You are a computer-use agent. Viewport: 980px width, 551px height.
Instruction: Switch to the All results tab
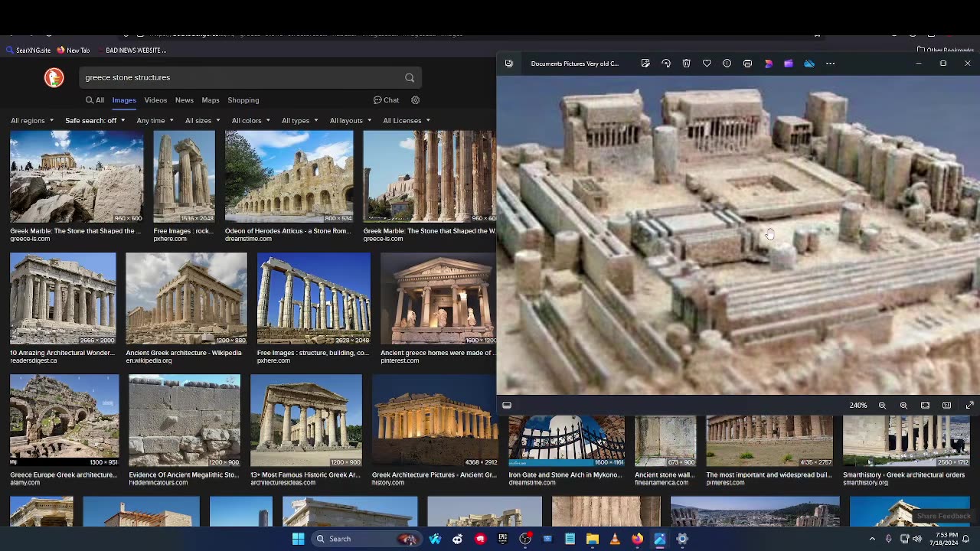pyautogui.click(x=95, y=100)
